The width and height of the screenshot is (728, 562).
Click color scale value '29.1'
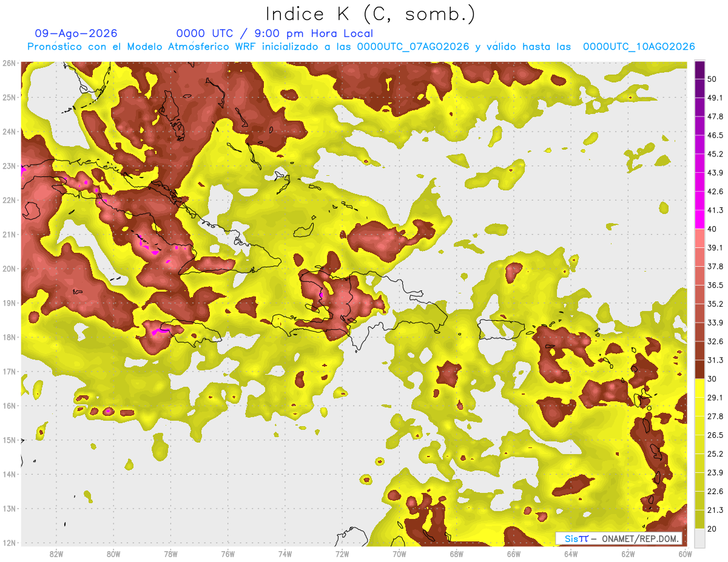point(715,398)
